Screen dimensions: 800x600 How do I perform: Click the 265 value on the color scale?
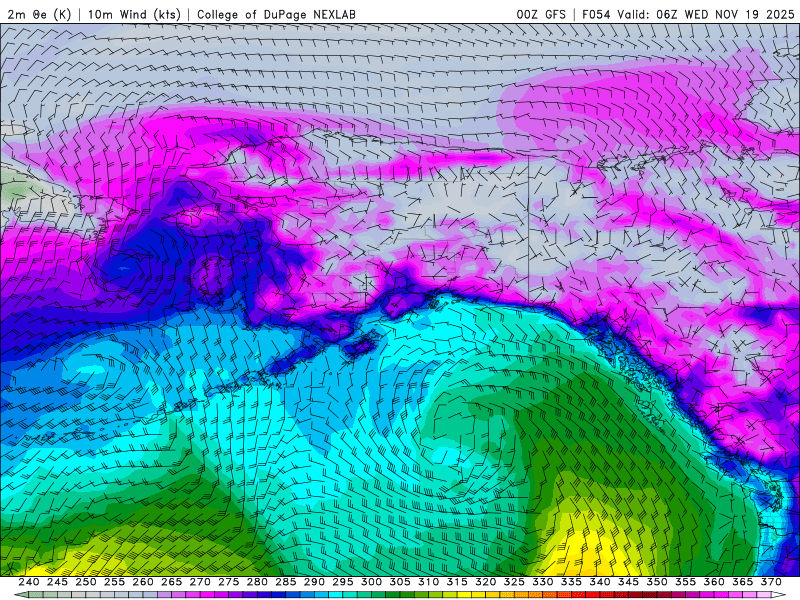171,582
